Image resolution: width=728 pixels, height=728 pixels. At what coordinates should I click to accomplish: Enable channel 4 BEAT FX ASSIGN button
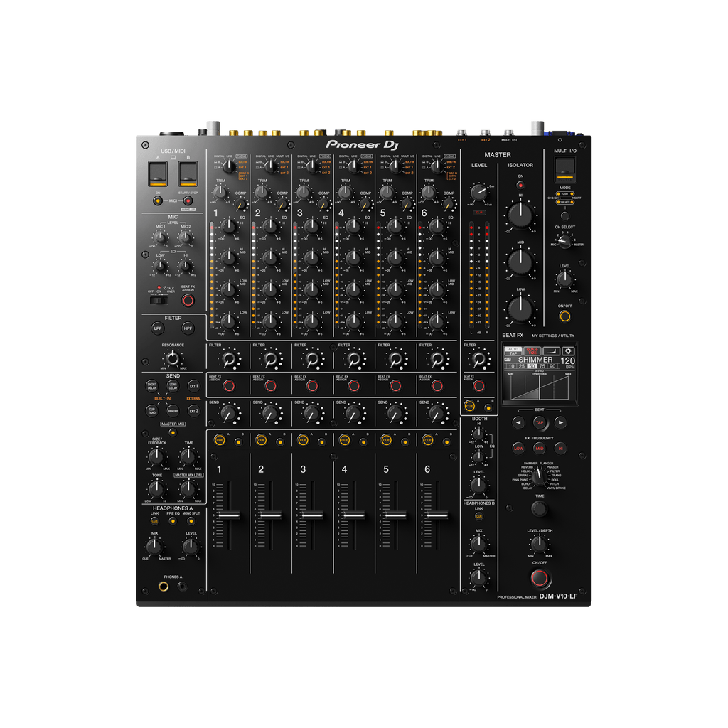pos(354,386)
